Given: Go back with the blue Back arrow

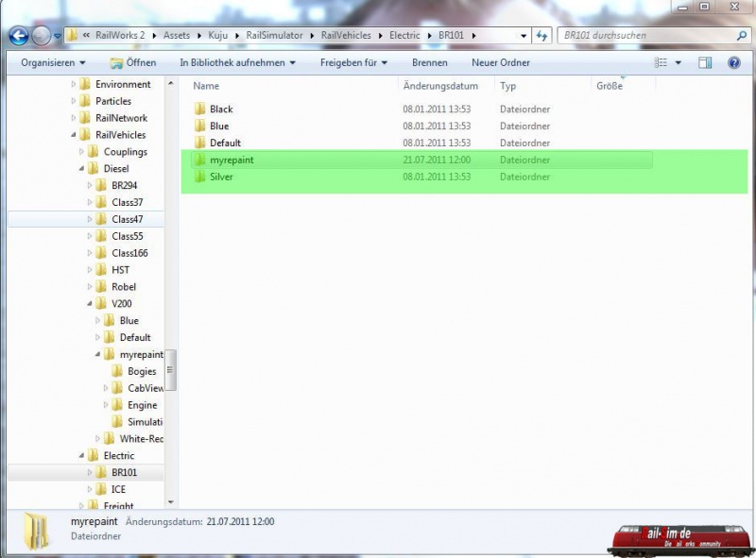Looking at the screenshot, I should pos(19,36).
